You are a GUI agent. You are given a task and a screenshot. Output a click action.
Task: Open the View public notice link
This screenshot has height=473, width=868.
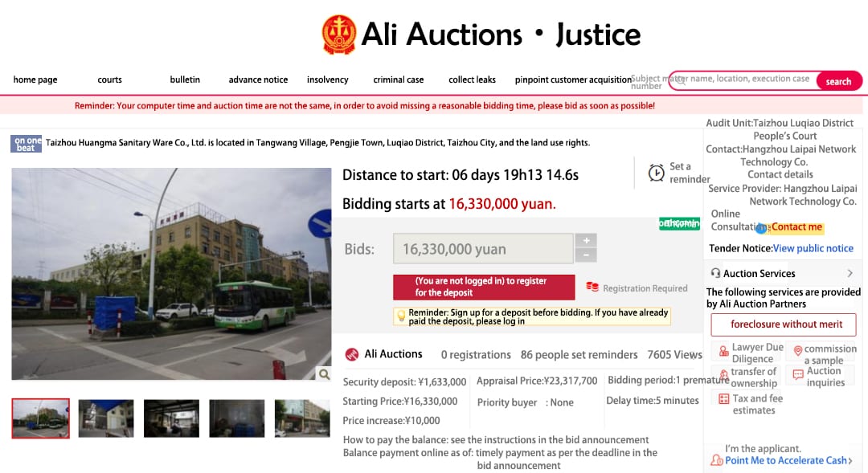coord(813,248)
